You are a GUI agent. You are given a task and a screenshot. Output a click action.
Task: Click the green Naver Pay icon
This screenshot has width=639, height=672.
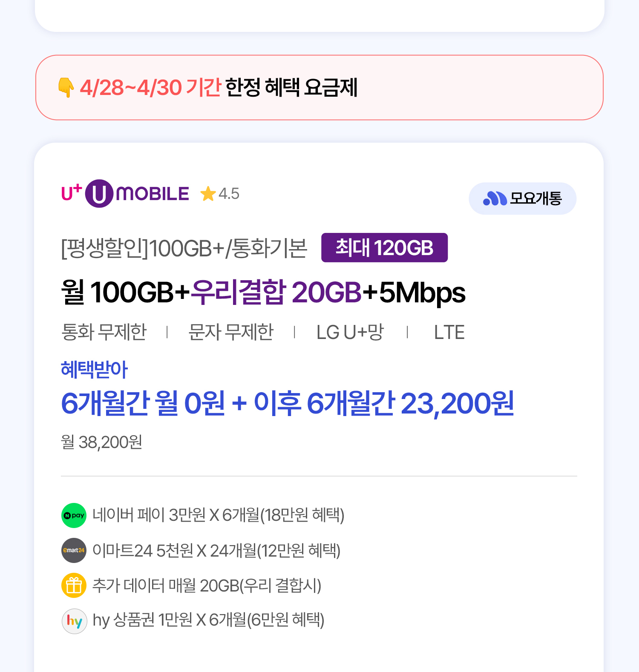tap(74, 515)
